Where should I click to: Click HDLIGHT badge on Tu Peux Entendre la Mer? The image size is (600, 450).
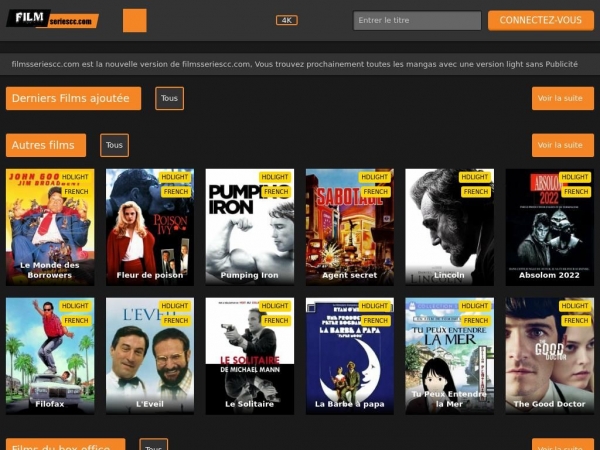point(474,306)
